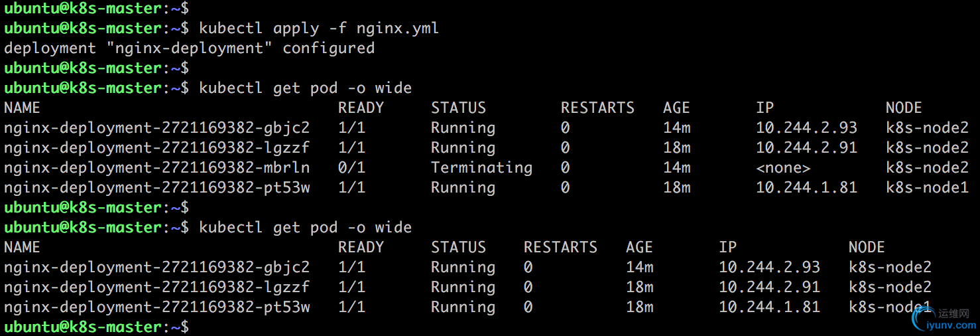
Task: Select the 'deployment "nginx-deployment" configured' output line
Action: [x=189, y=48]
